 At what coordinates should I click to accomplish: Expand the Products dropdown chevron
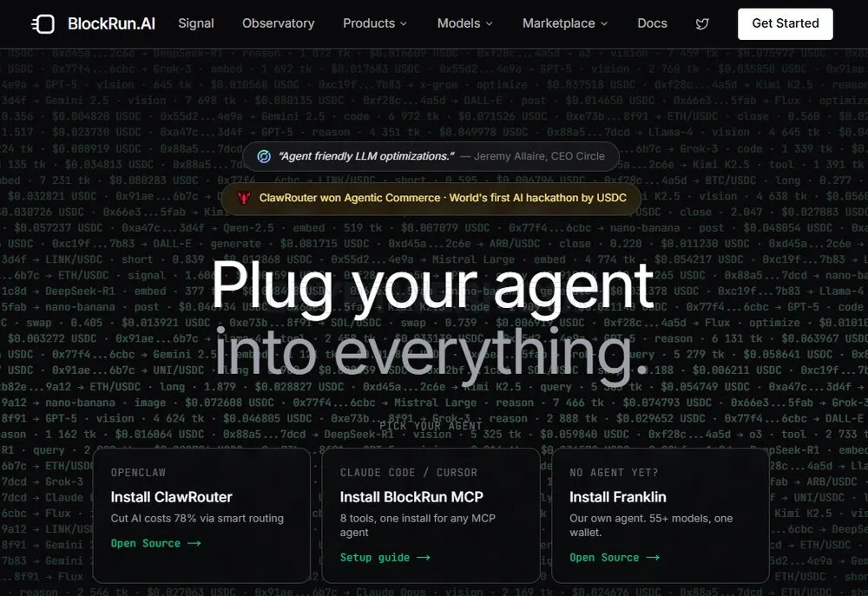[404, 23]
